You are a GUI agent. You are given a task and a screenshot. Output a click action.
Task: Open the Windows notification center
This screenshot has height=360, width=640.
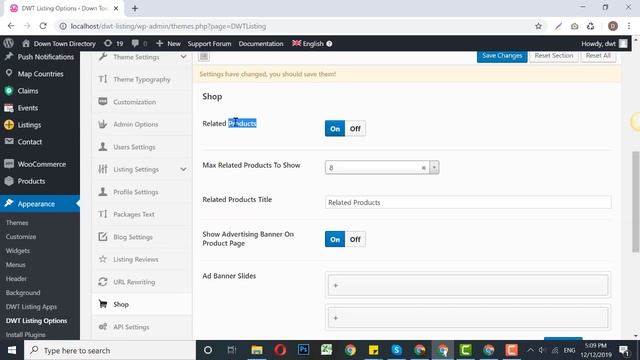coord(624,350)
